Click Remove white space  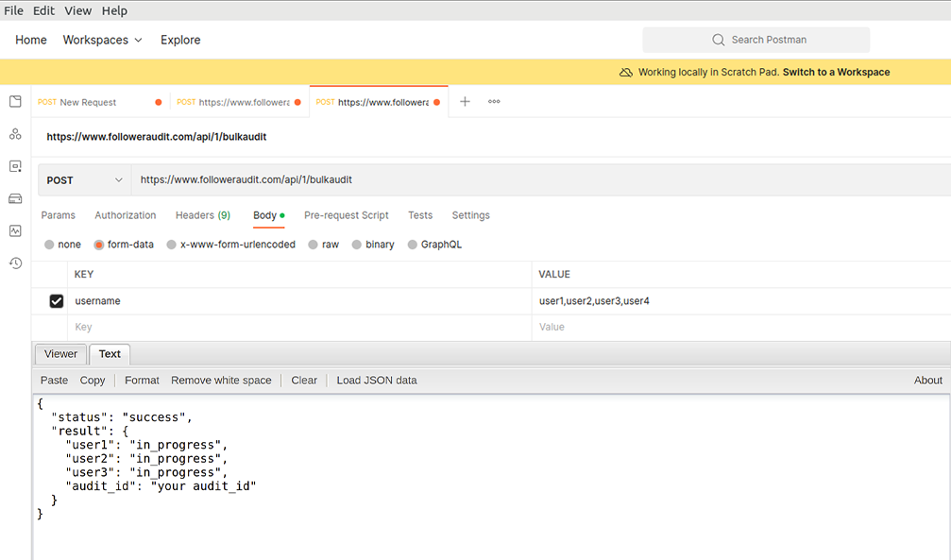click(221, 381)
